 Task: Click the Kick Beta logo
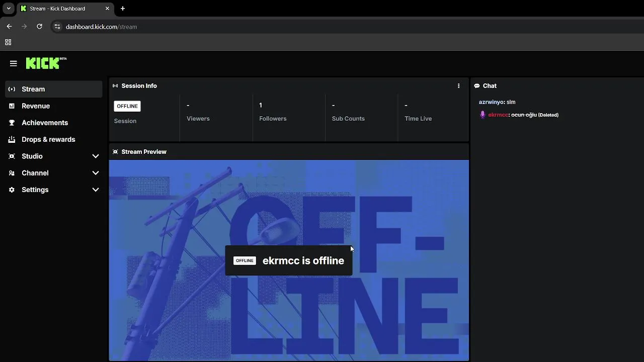point(46,63)
